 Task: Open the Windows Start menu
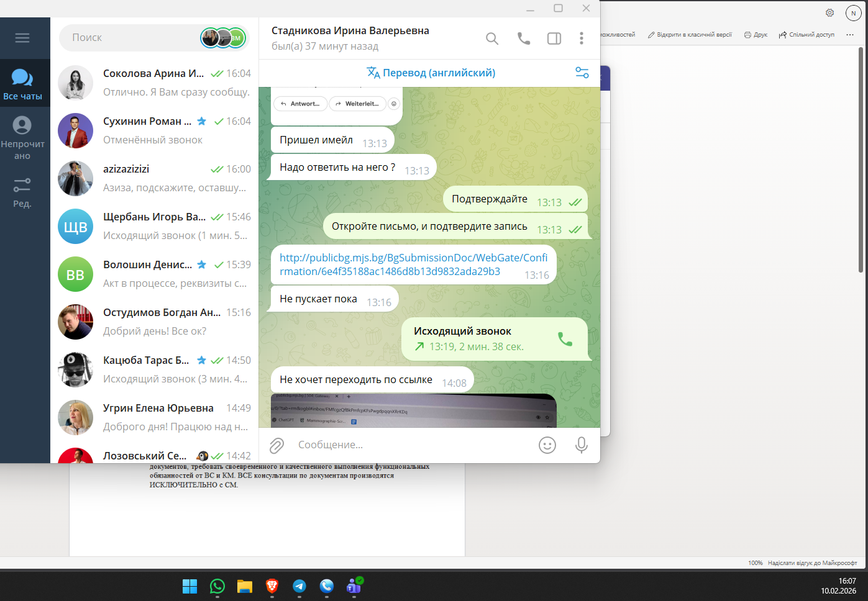coord(190,586)
